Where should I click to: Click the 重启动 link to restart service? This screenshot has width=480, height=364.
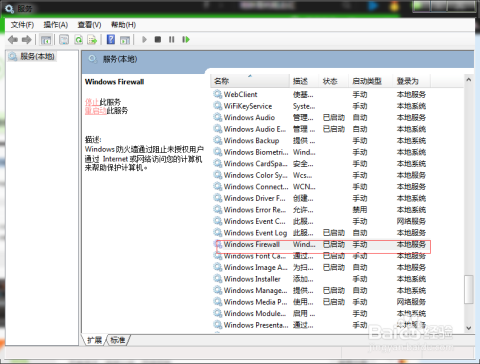coord(96,111)
